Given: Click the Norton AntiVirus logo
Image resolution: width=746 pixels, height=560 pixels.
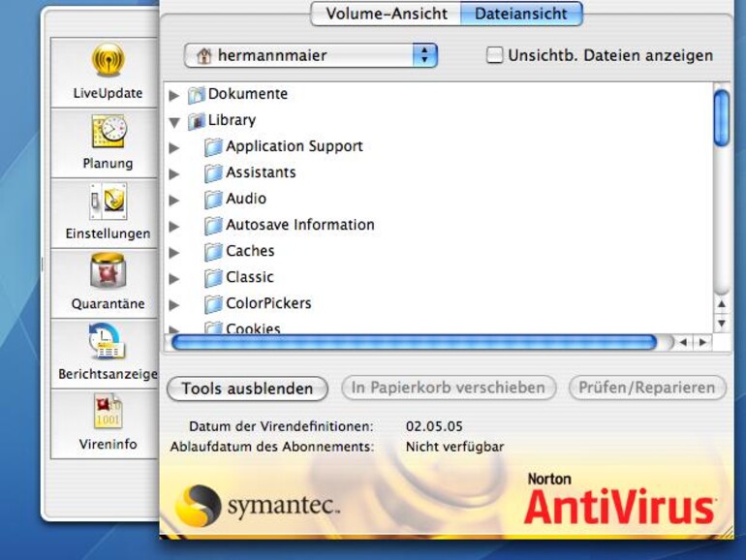Looking at the screenshot, I should (619, 499).
